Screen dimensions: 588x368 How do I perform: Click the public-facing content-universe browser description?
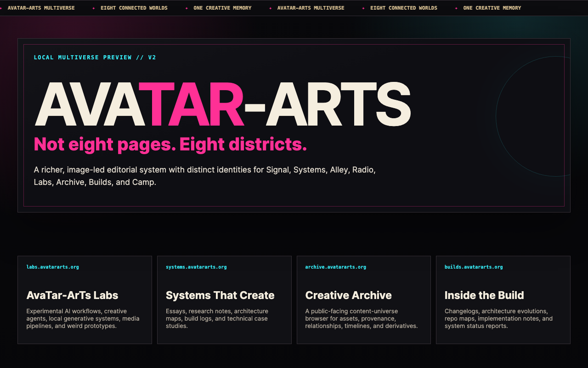pyautogui.click(x=362, y=318)
